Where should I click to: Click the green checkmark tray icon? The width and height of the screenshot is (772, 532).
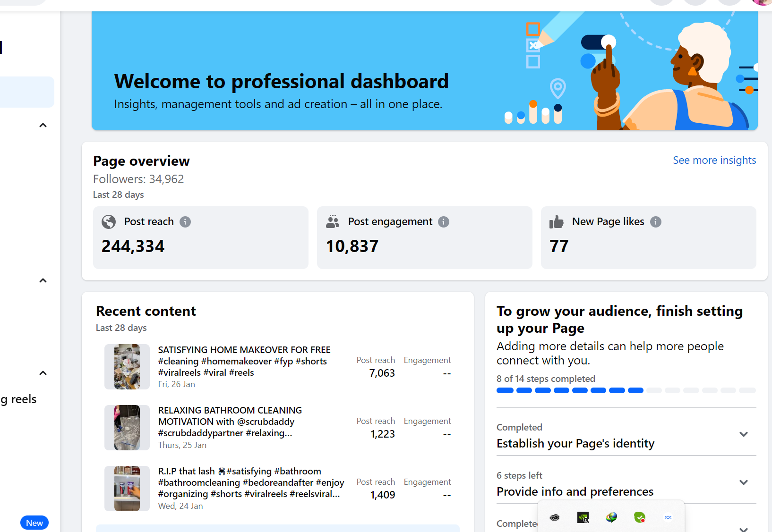point(640,517)
